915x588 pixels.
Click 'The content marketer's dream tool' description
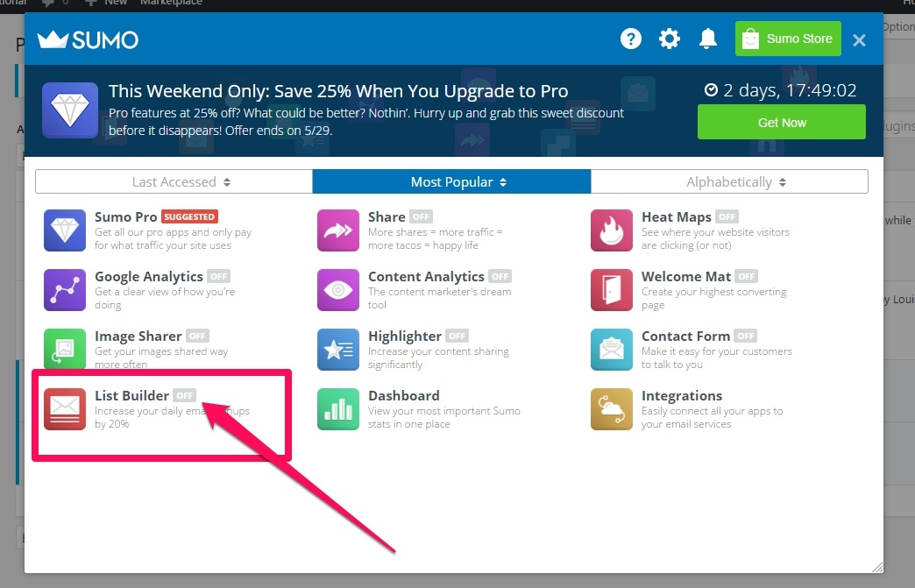[x=439, y=298]
